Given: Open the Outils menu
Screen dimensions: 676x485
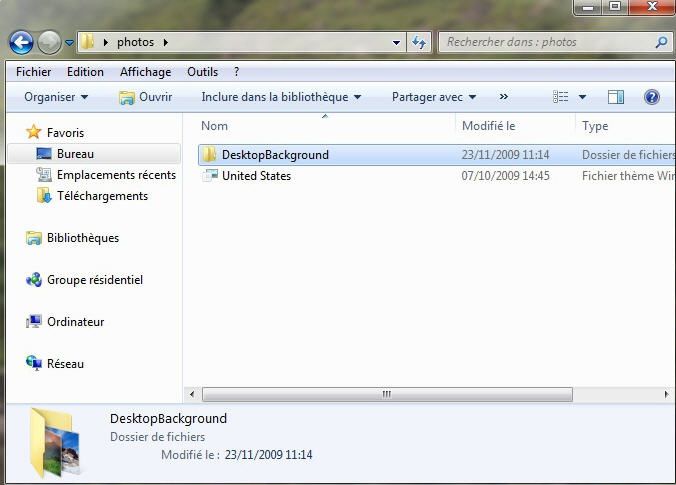Looking at the screenshot, I should [202, 72].
